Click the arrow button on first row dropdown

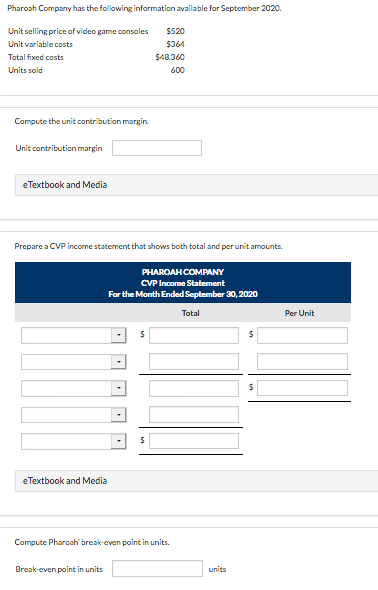coord(118,335)
